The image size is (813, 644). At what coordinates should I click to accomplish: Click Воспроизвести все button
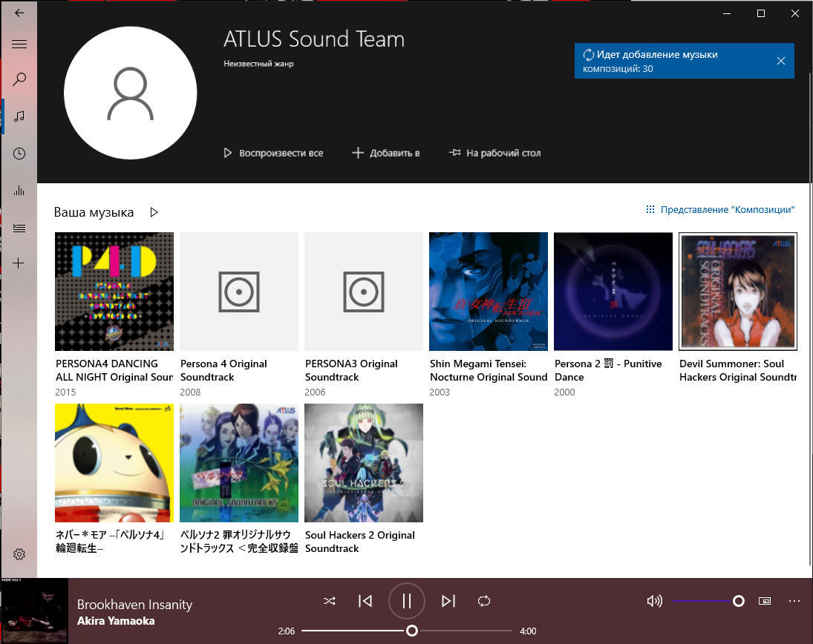273,153
